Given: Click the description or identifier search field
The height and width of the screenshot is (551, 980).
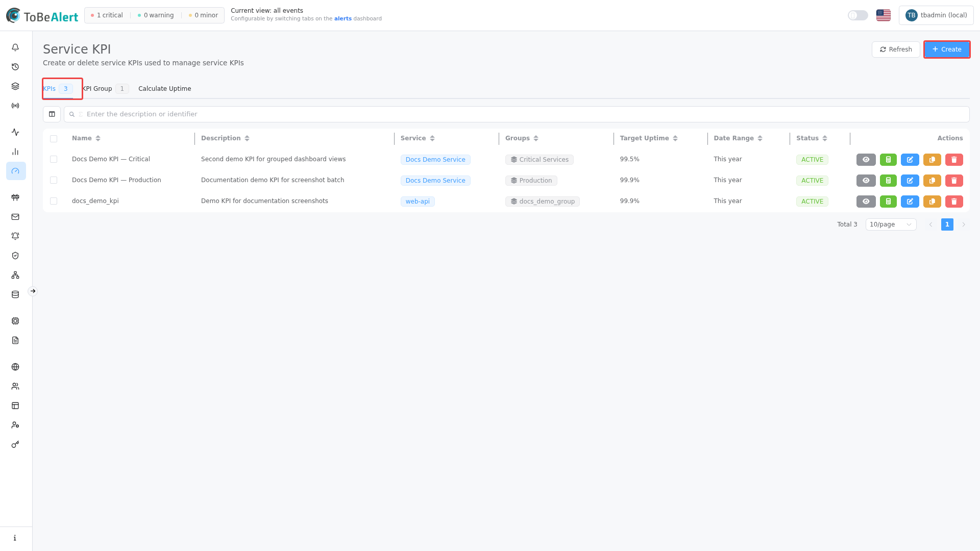Looking at the screenshot, I should pyautogui.click(x=517, y=114).
